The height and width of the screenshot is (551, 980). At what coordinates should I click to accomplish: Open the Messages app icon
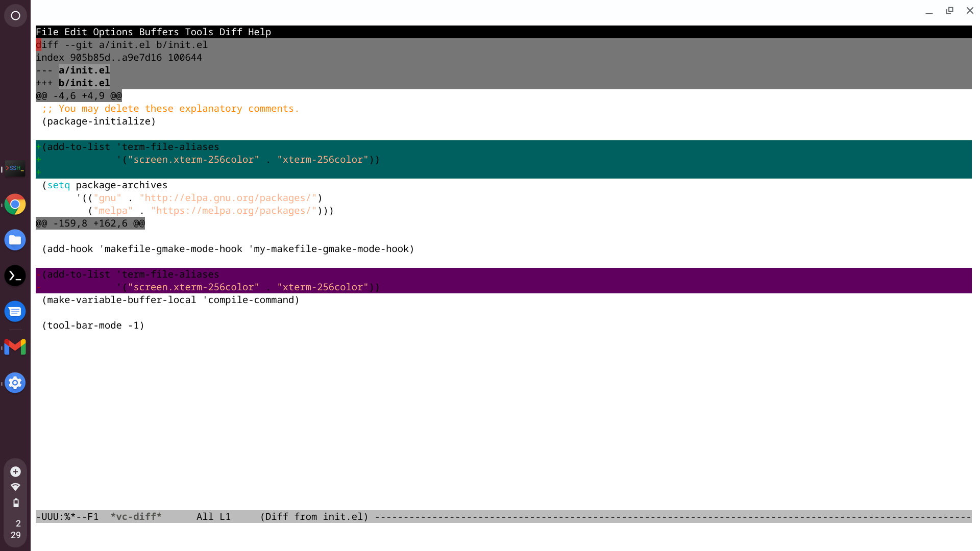[x=15, y=311]
